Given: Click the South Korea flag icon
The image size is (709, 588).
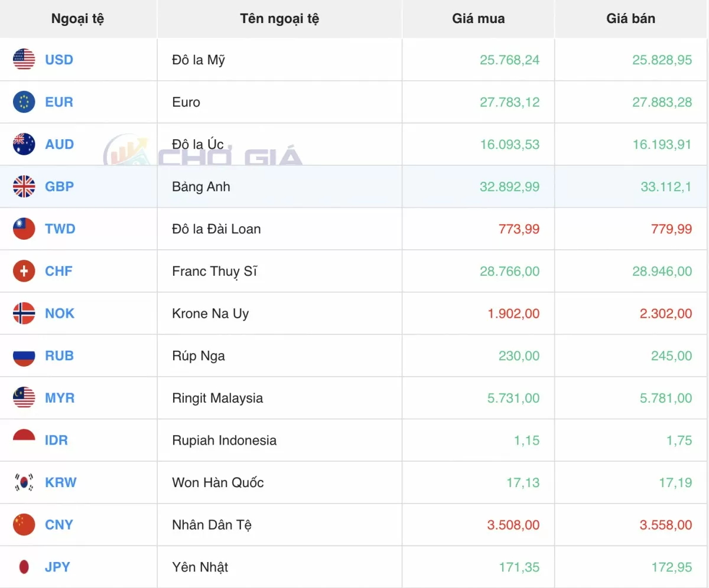Looking at the screenshot, I should (24, 482).
